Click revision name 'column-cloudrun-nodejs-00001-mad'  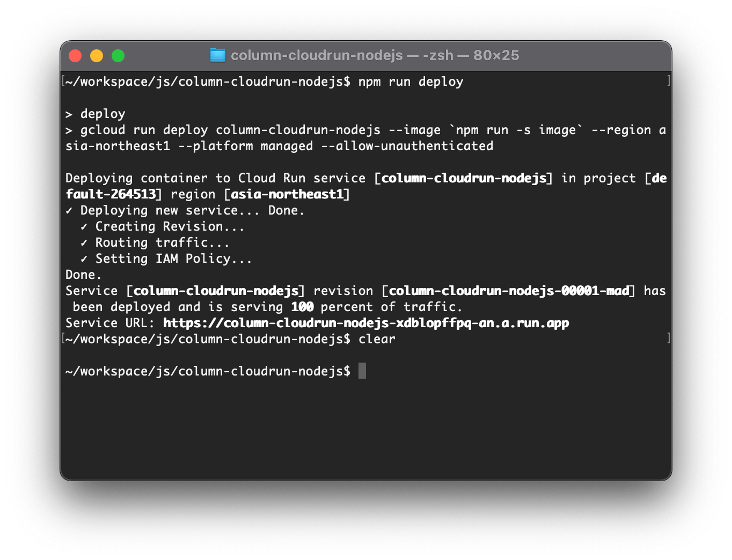[509, 291]
